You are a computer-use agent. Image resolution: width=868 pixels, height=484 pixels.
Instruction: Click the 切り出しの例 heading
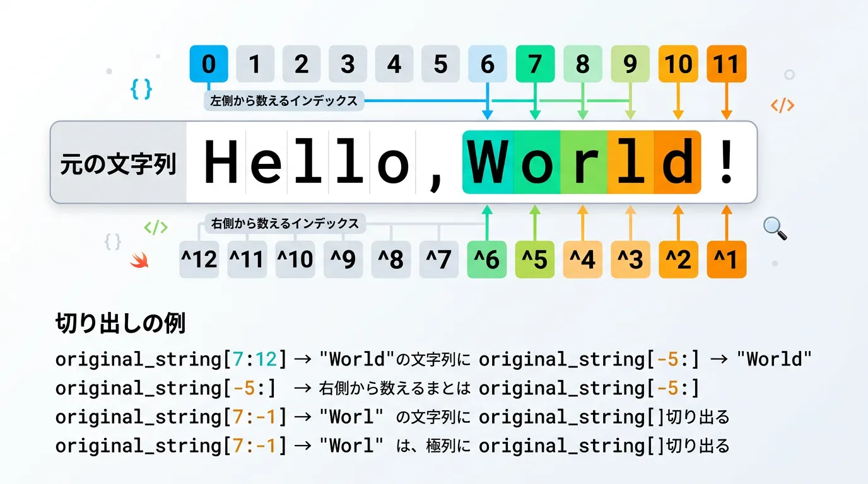click(x=120, y=323)
